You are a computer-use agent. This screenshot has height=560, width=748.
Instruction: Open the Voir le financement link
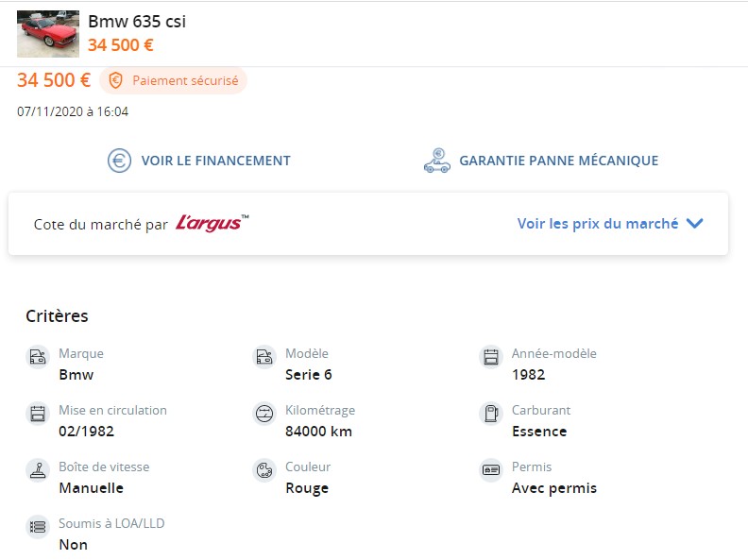[x=215, y=161]
